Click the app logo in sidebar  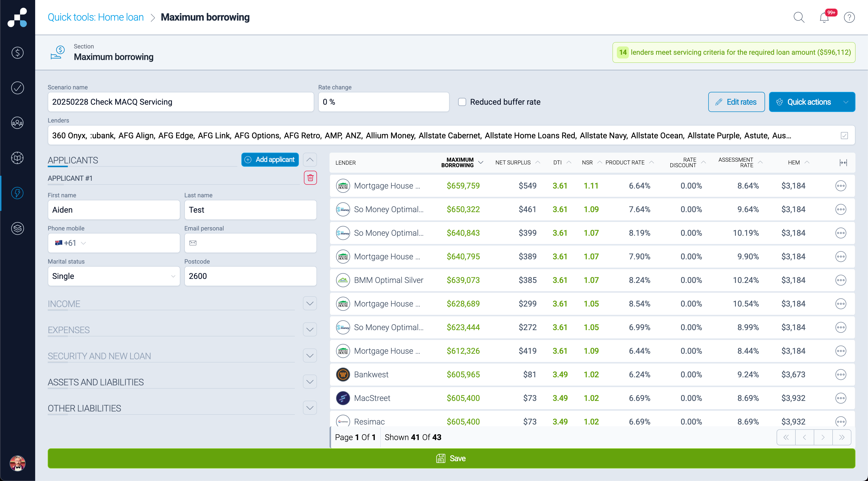click(18, 18)
